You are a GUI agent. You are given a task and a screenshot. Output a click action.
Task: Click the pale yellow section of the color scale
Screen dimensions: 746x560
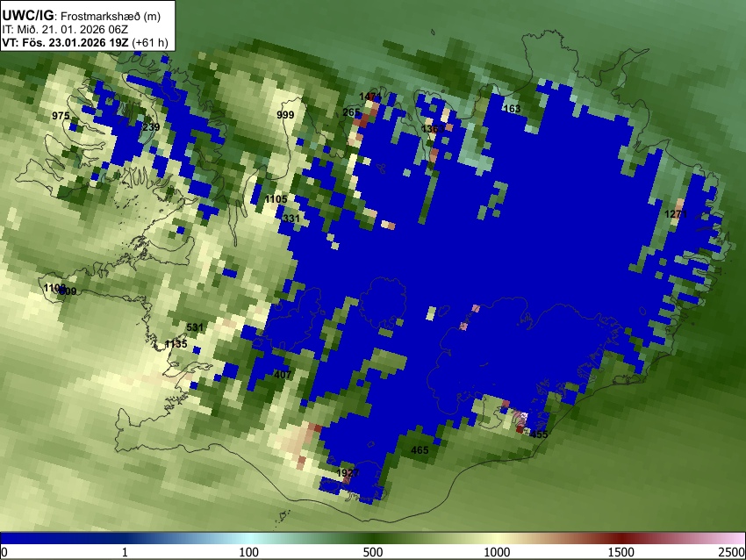coord(497,538)
